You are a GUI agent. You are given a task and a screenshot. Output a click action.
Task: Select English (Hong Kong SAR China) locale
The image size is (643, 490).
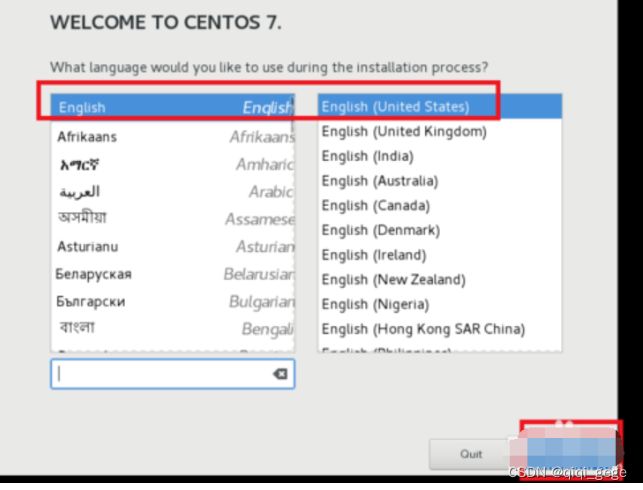[x=440, y=329]
